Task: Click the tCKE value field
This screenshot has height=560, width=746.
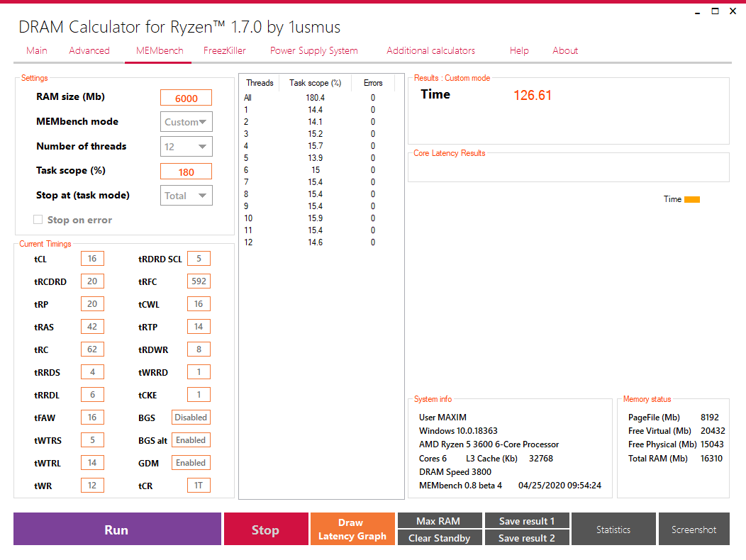Action: [x=199, y=394]
